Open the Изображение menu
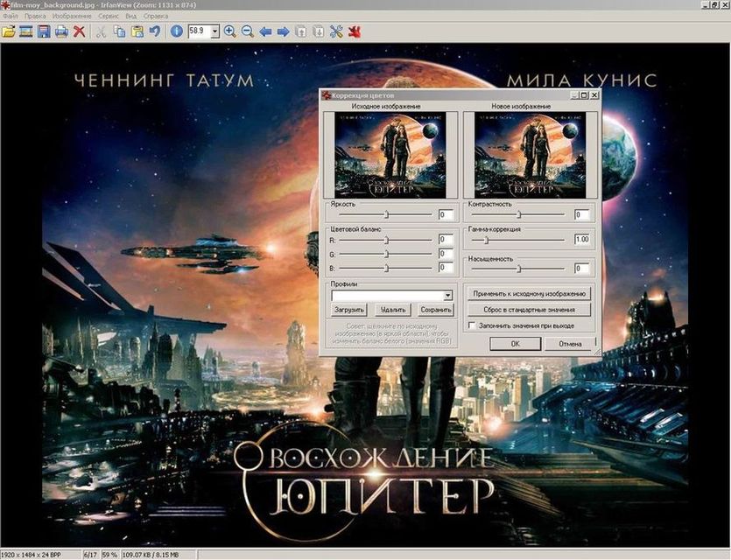 [71, 17]
